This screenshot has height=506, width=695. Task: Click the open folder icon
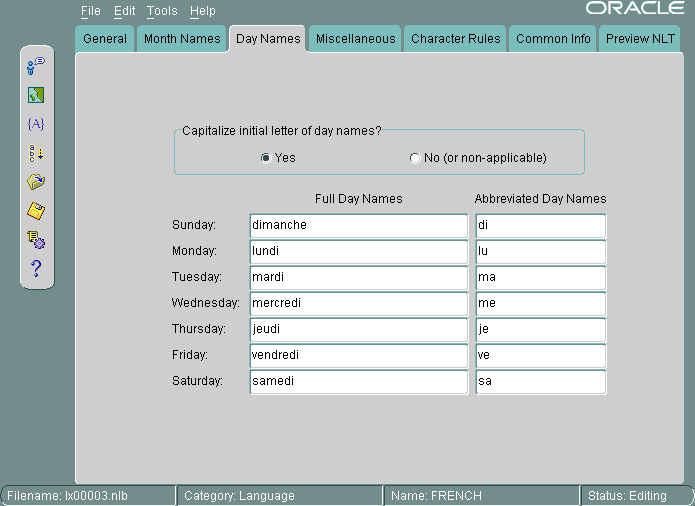point(36,182)
